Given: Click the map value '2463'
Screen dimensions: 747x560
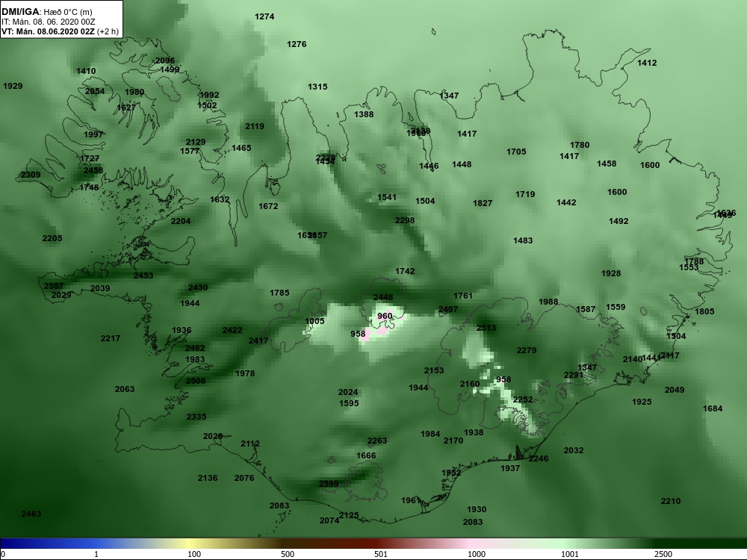Looking at the screenshot, I should (31, 514).
